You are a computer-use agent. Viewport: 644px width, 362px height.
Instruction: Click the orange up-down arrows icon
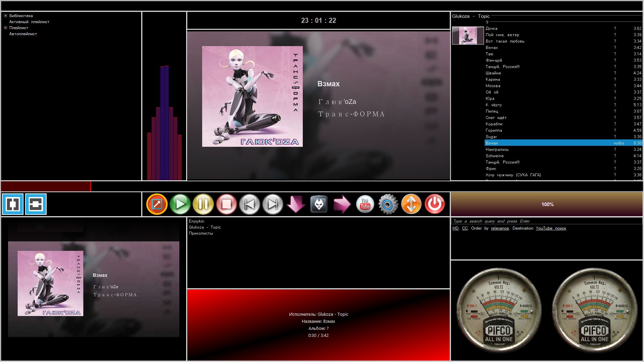pyautogui.click(x=411, y=204)
